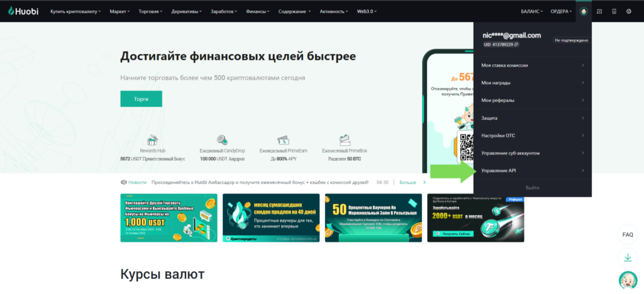Copy the UID using the copy icon
The height and width of the screenshot is (294, 644).
click(x=516, y=45)
